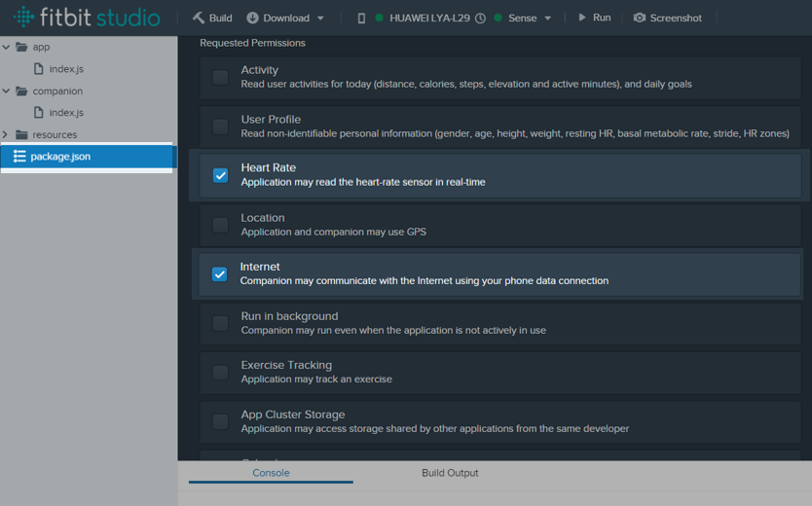Enable the User Profile permission checkbox
The height and width of the screenshot is (506, 812).
click(221, 126)
